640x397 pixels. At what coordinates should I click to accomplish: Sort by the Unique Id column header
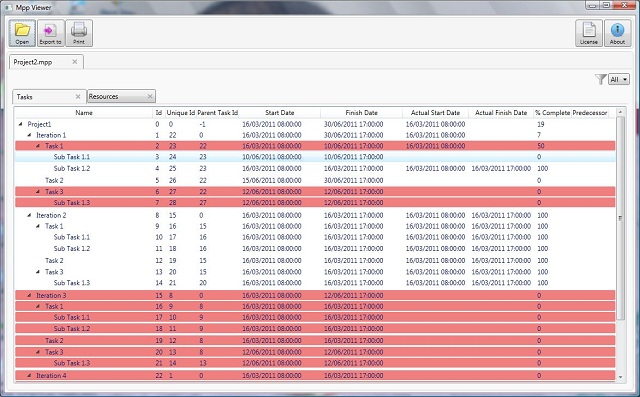click(181, 113)
